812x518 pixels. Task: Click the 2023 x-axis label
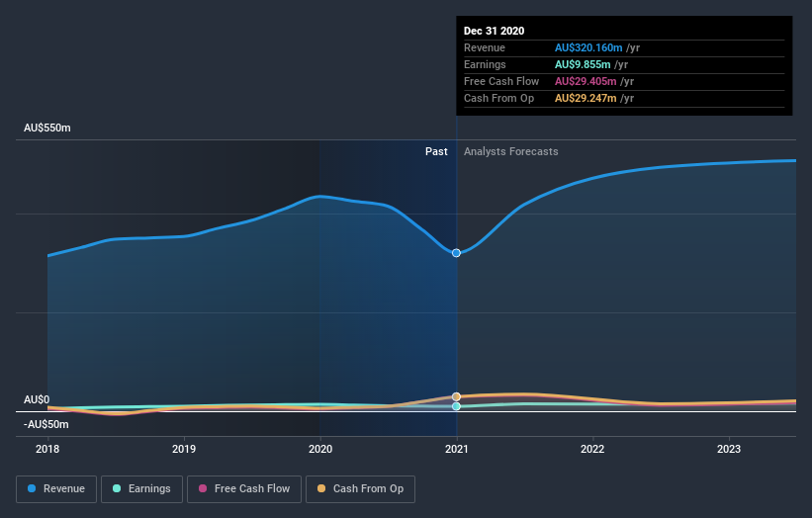pyautogui.click(x=729, y=449)
